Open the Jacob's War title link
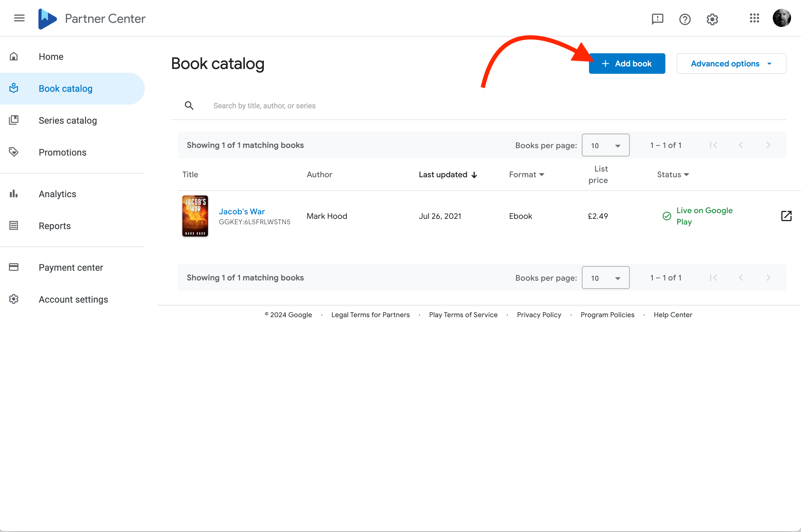The height and width of the screenshot is (532, 801). 242,211
